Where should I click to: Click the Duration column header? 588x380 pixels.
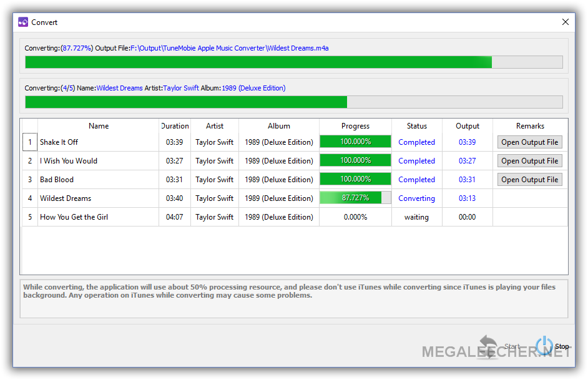[175, 126]
